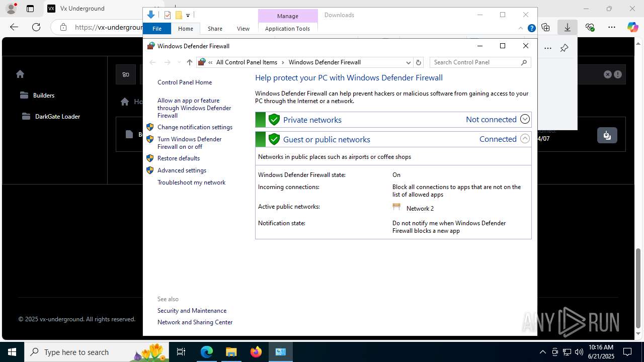Go up one level in Control Panel
Image resolution: width=644 pixels, height=362 pixels.
click(189, 62)
